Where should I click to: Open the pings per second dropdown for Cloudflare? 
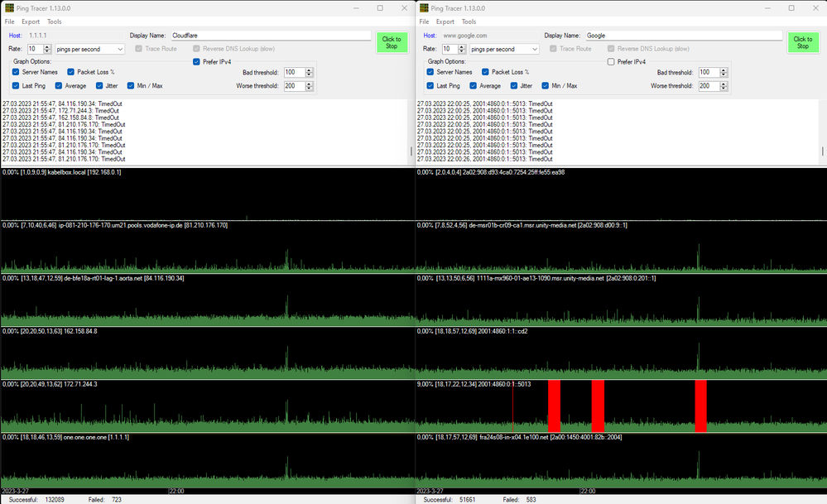[x=89, y=50]
